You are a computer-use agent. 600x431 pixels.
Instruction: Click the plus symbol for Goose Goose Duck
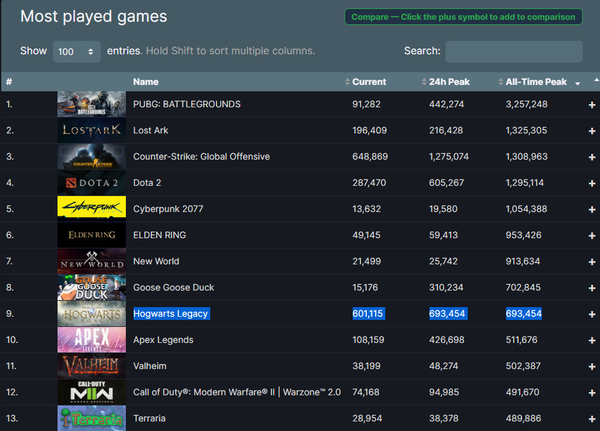592,288
